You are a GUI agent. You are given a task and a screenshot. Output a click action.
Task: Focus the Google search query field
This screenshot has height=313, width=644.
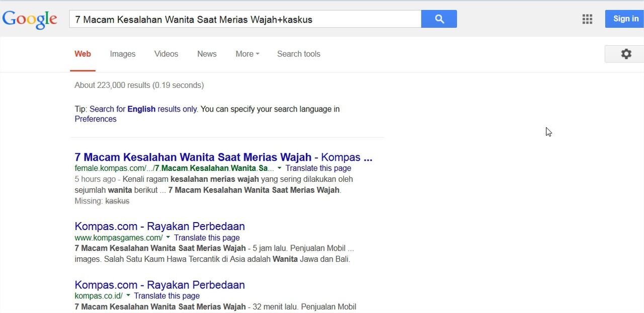[x=245, y=20]
